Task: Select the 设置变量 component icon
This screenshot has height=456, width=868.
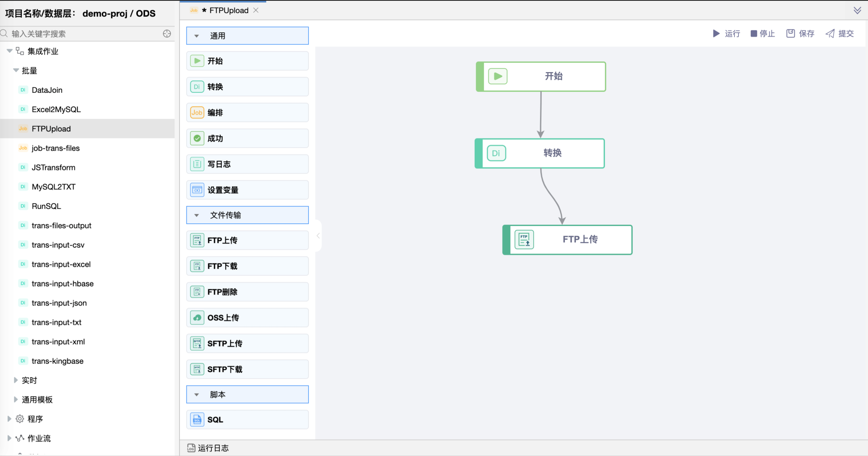Action: 197,190
